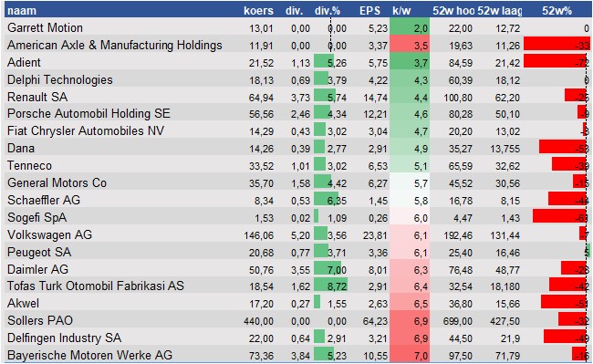Click the '52w%' column header
This screenshot has width=593, height=364.
click(557, 11)
